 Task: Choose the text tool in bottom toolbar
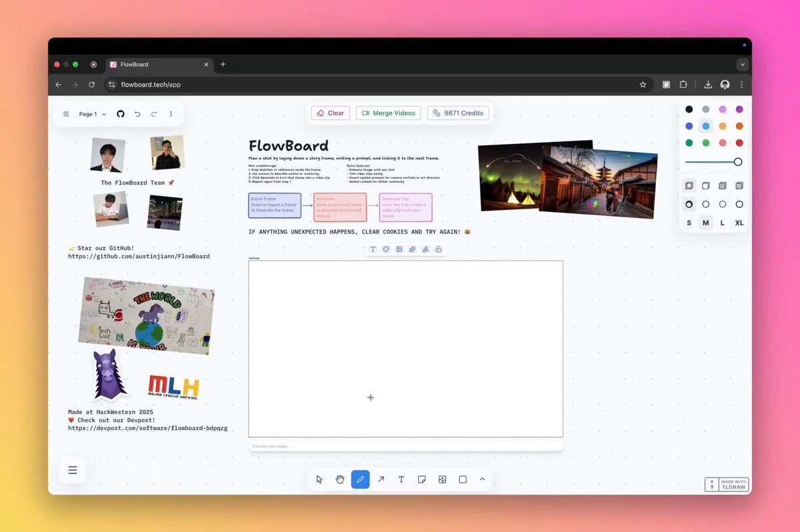pos(401,479)
